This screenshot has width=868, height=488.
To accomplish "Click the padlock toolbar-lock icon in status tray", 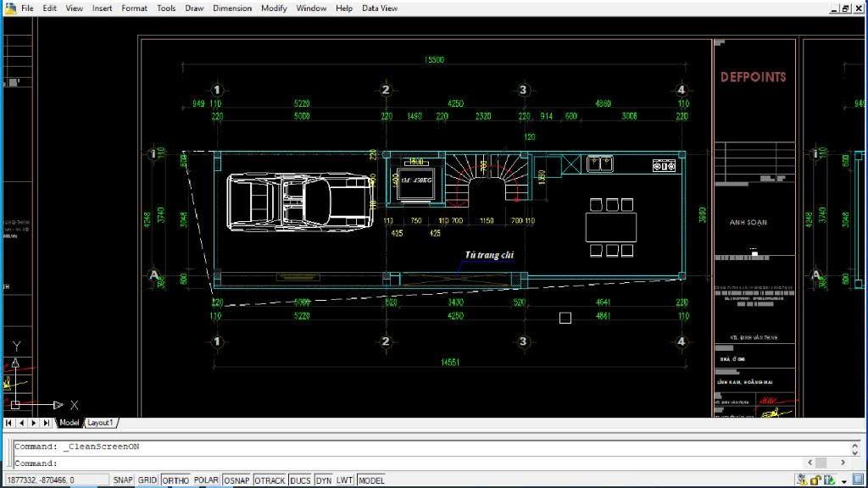I will (x=815, y=480).
